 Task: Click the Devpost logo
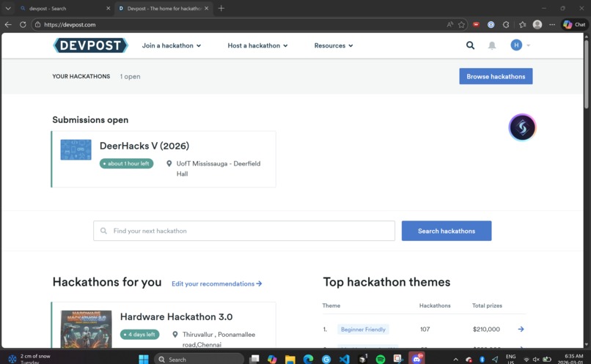90,45
